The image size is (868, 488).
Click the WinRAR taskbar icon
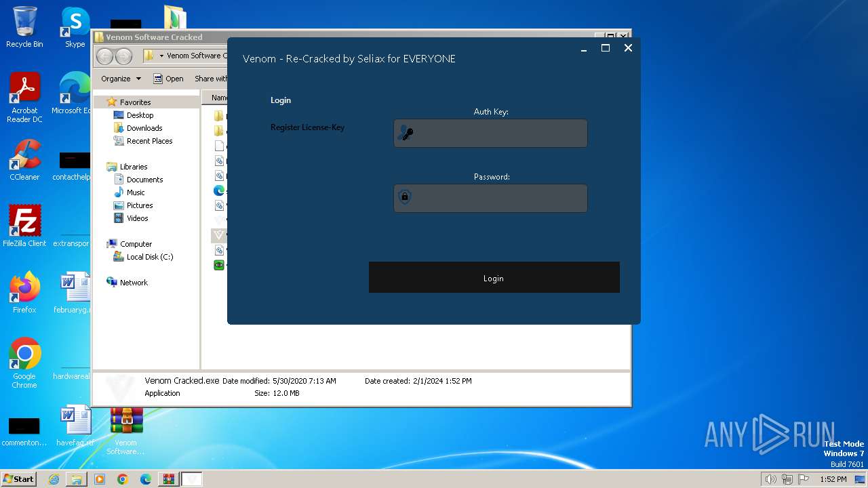click(x=168, y=479)
